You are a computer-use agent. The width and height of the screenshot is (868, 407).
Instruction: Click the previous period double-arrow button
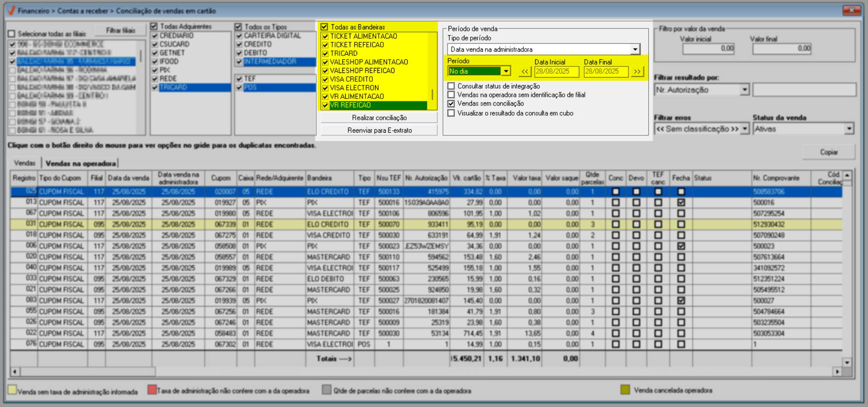pyautogui.click(x=525, y=72)
